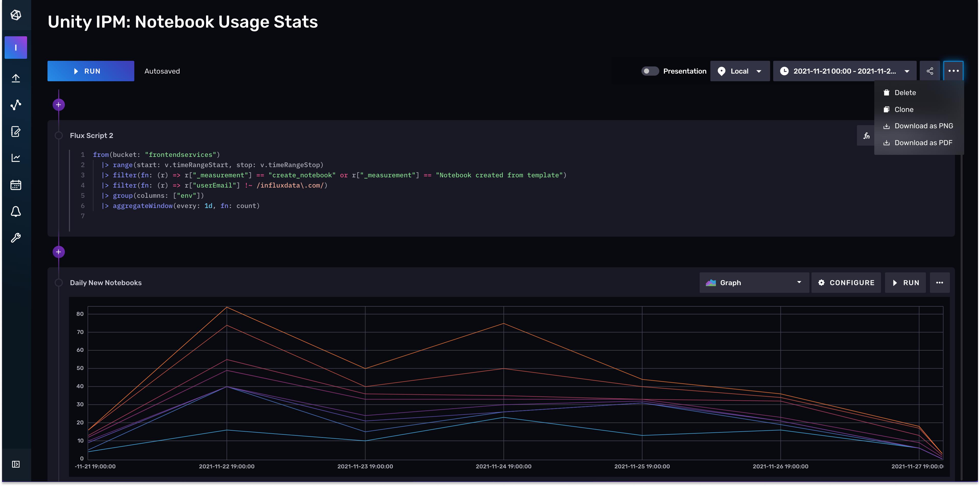Expand the Graph visualization type dropdown

[754, 283]
